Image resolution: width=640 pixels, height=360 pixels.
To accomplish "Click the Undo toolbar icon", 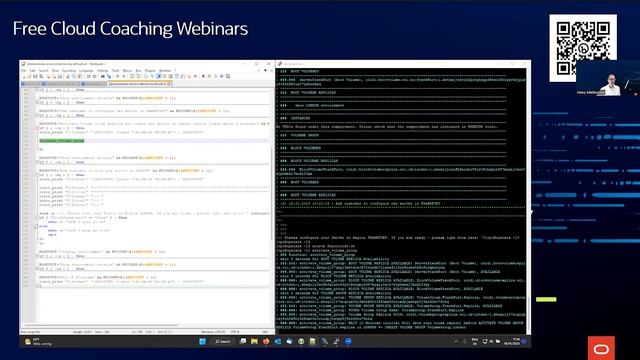I will (89, 76).
